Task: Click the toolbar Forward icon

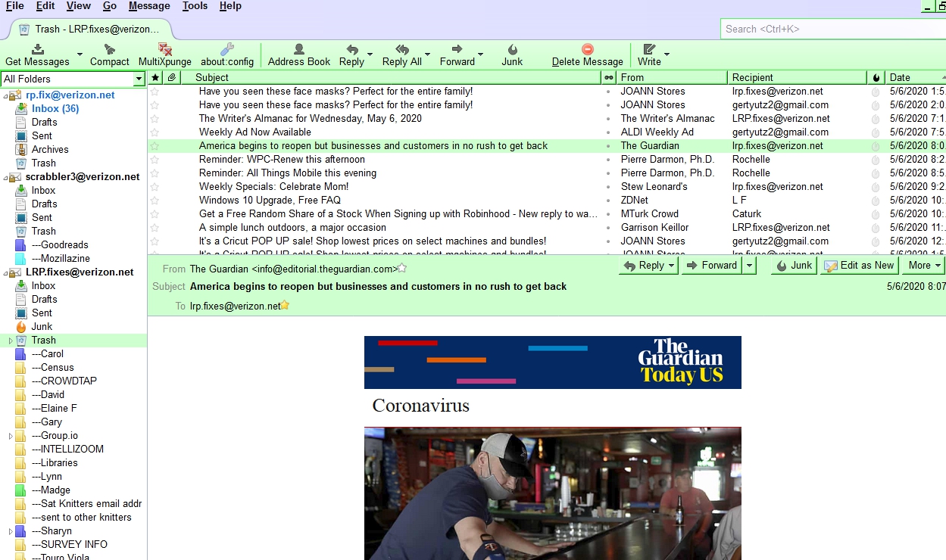Action: pyautogui.click(x=457, y=49)
